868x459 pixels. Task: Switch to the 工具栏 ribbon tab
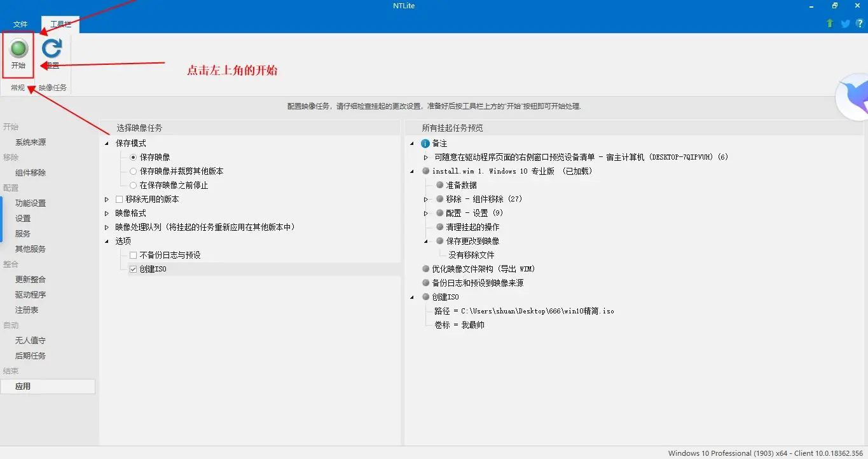[x=60, y=24]
